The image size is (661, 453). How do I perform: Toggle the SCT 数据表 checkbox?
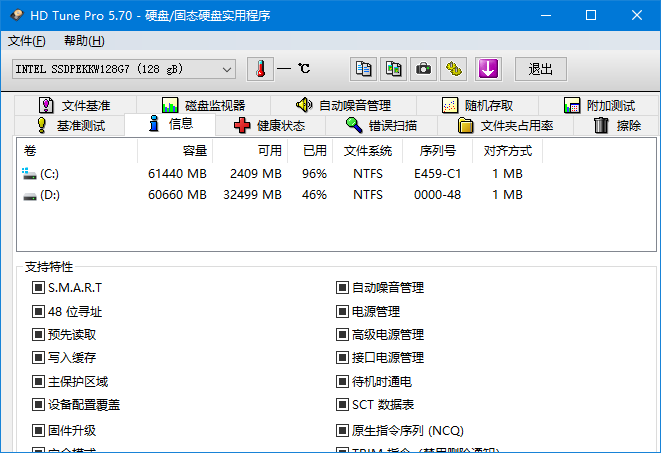342,405
